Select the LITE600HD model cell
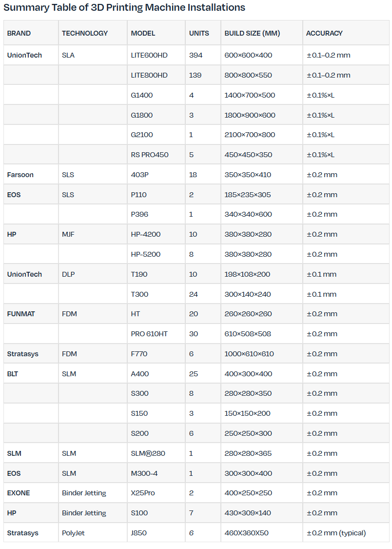The height and width of the screenshot is (549, 392). 149,55
